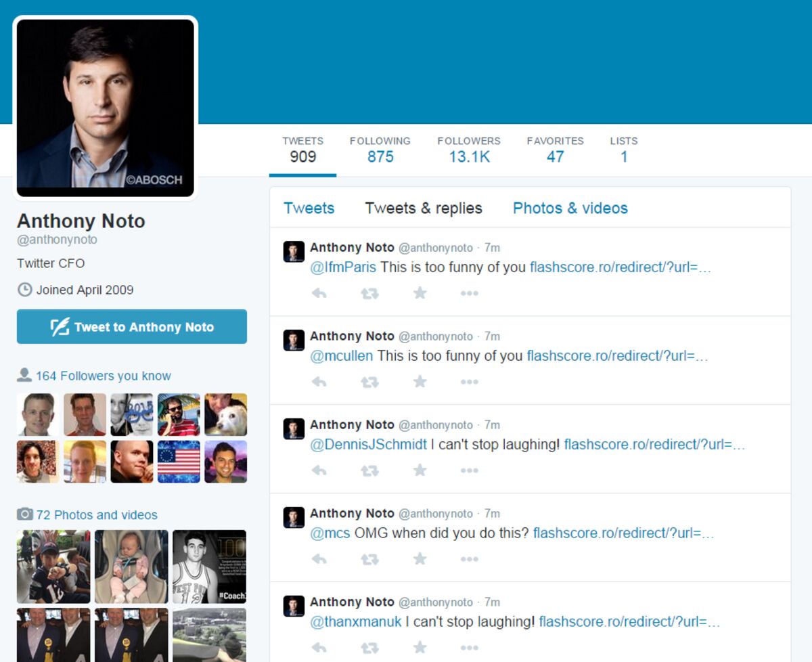Click the camera icon beside Photos and videos
Screen dimensions: 812x662
coord(24,514)
